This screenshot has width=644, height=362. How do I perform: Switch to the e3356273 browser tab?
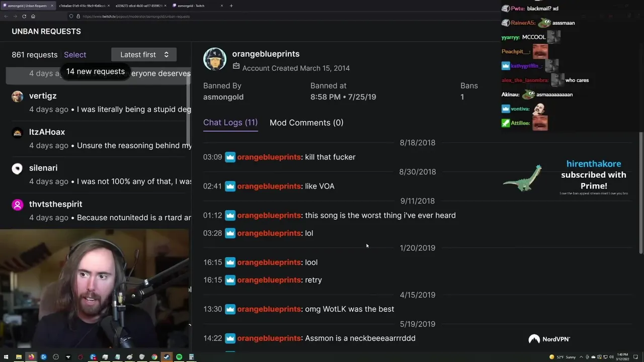point(141,6)
